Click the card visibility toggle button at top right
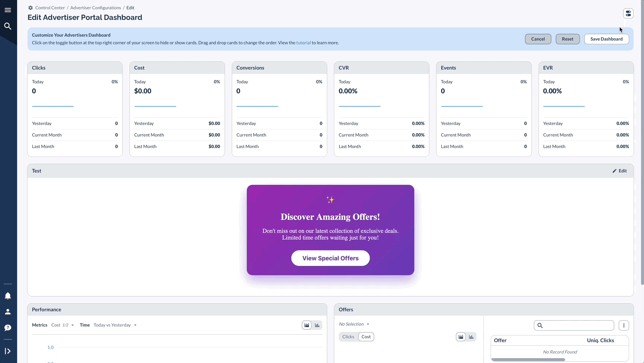Screen dimensions: 644x363 (628, 13)
